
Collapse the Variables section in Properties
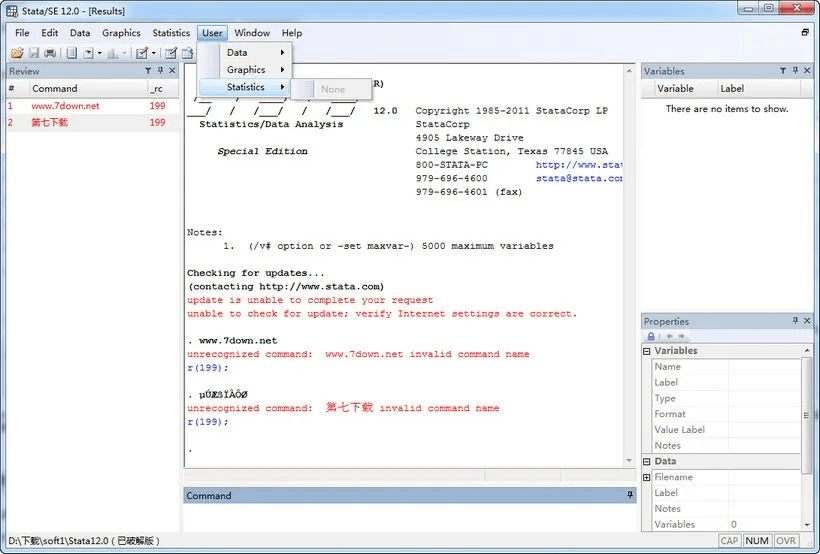[646, 351]
